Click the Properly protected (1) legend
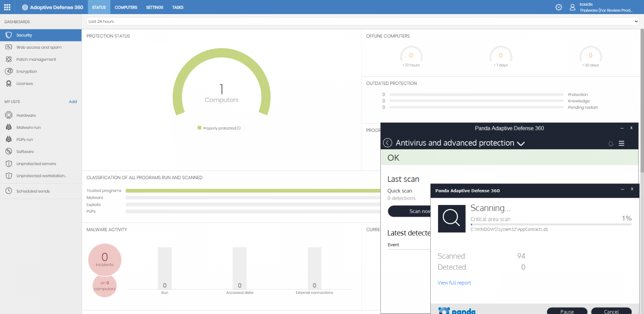The image size is (644, 314). (x=219, y=128)
